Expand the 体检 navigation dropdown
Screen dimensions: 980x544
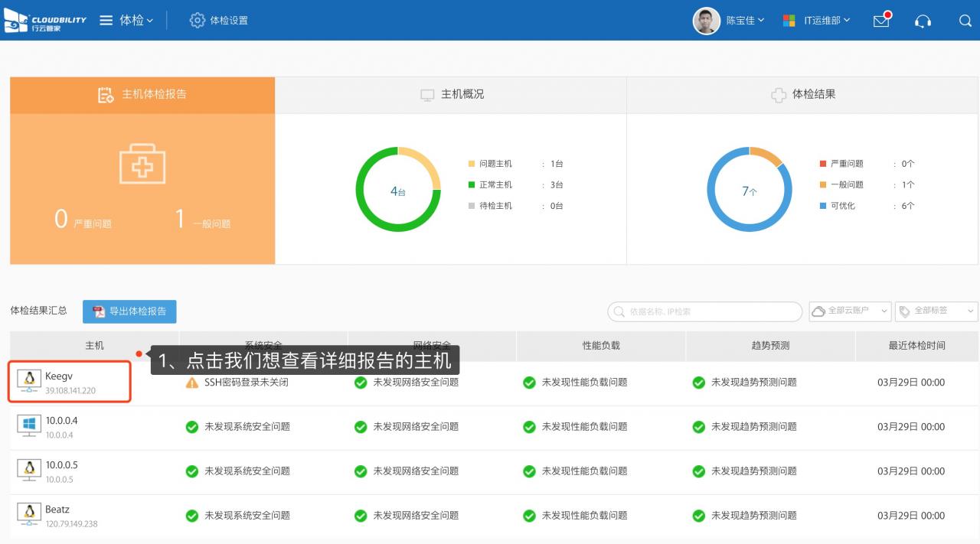(136, 21)
